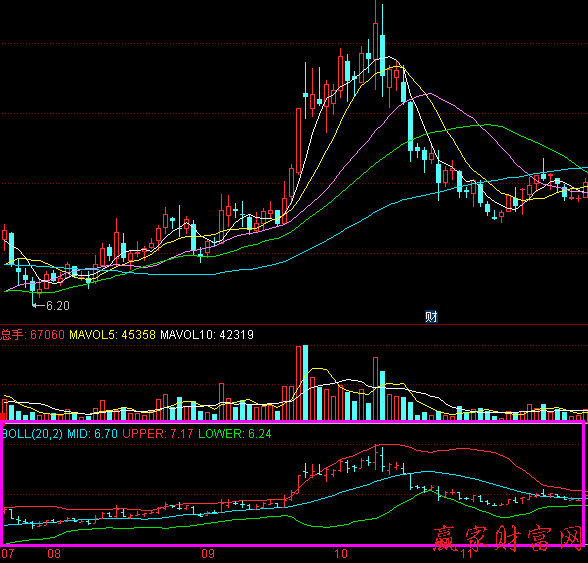Image resolution: width=588 pixels, height=563 pixels.
Task: Jump to month 09 on the time axis
Action: click(x=208, y=554)
